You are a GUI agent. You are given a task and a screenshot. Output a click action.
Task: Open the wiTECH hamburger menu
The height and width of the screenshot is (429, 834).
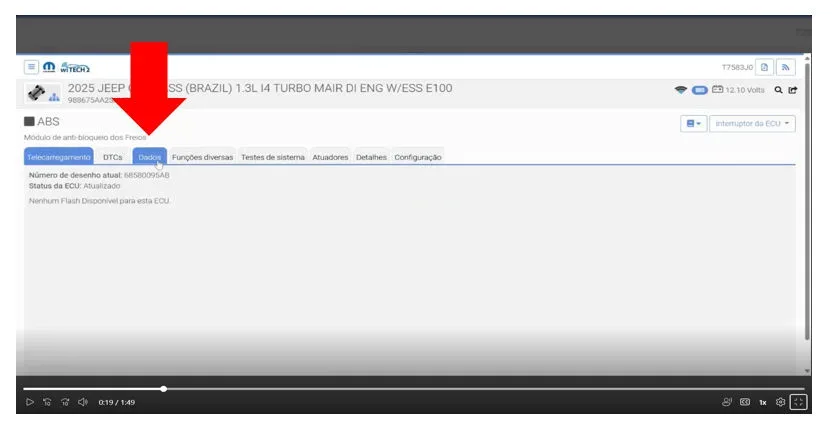[31, 67]
